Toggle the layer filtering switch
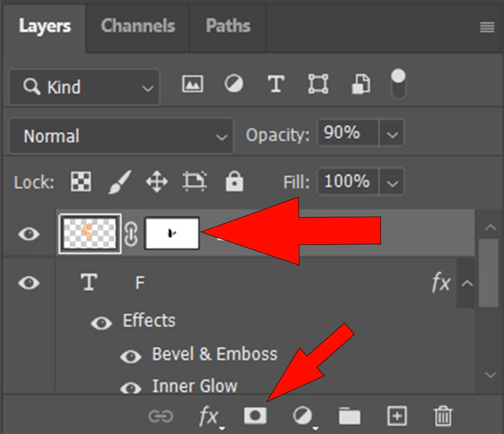The image size is (504, 434). pyautogui.click(x=398, y=84)
